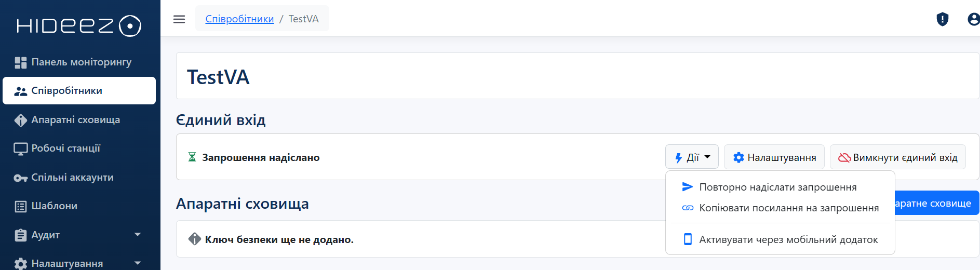This screenshot has height=270, width=980.
Task: Click the Спільні аккаунти key icon
Action: [x=21, y=178]
